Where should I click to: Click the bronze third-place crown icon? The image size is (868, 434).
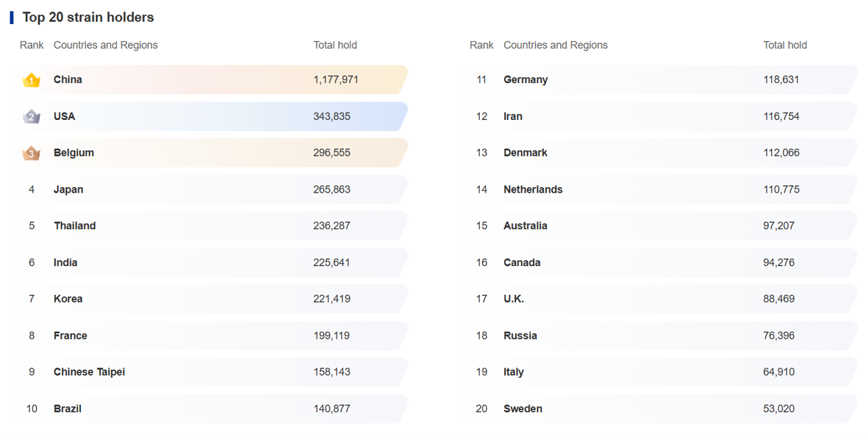tap(31, 153)
